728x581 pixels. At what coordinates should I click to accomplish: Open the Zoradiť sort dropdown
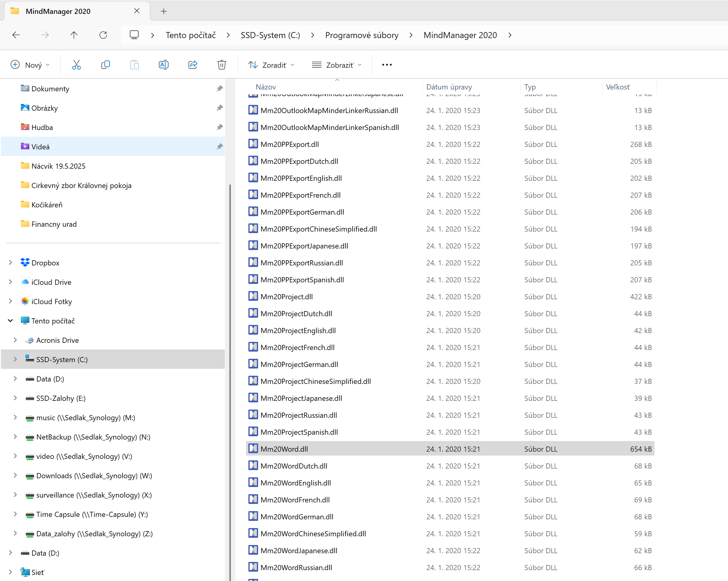coord(271,65)
